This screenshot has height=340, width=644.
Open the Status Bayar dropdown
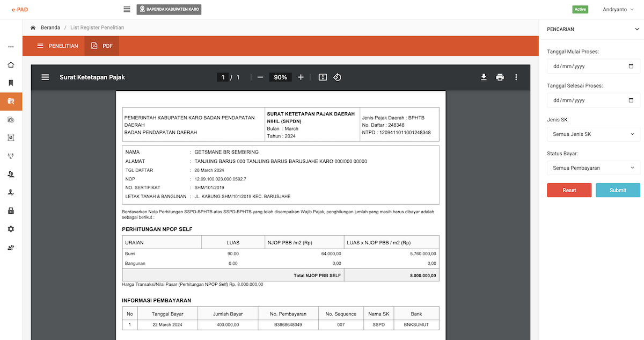pyautogui.click(x=593, y=168)
